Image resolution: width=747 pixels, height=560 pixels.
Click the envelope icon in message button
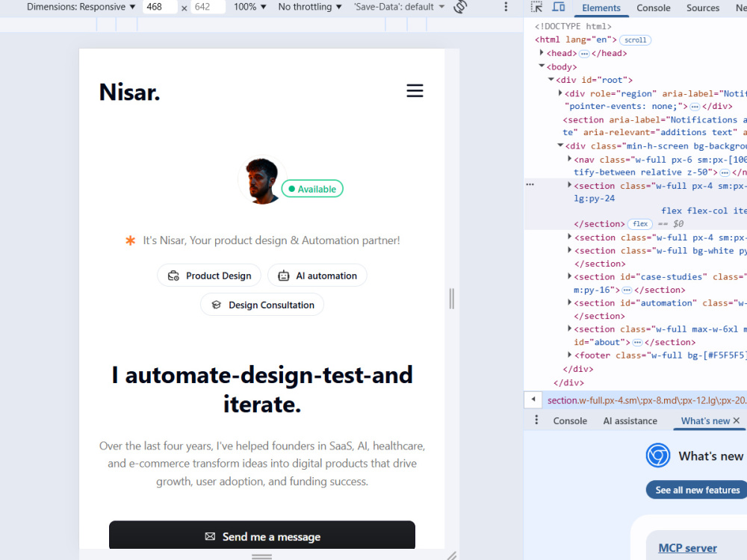pyautogui.click(x=210, y=536)
